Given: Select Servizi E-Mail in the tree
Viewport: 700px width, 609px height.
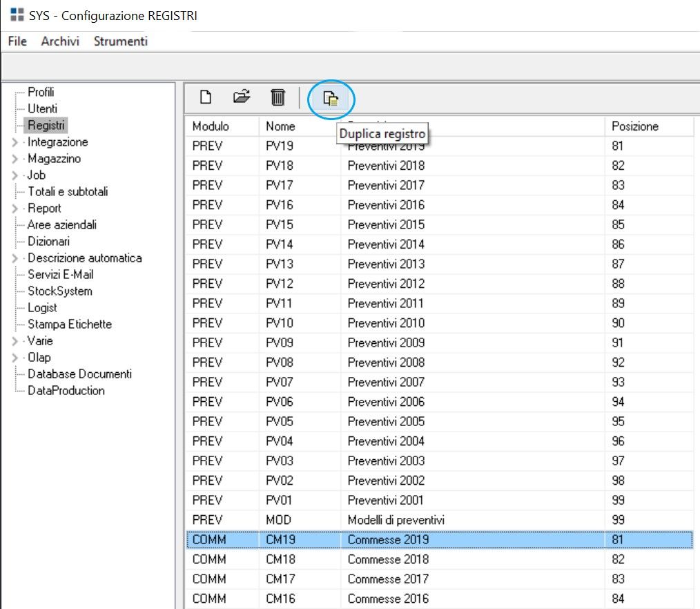Looking at the screenshot, I should point(61,274).
